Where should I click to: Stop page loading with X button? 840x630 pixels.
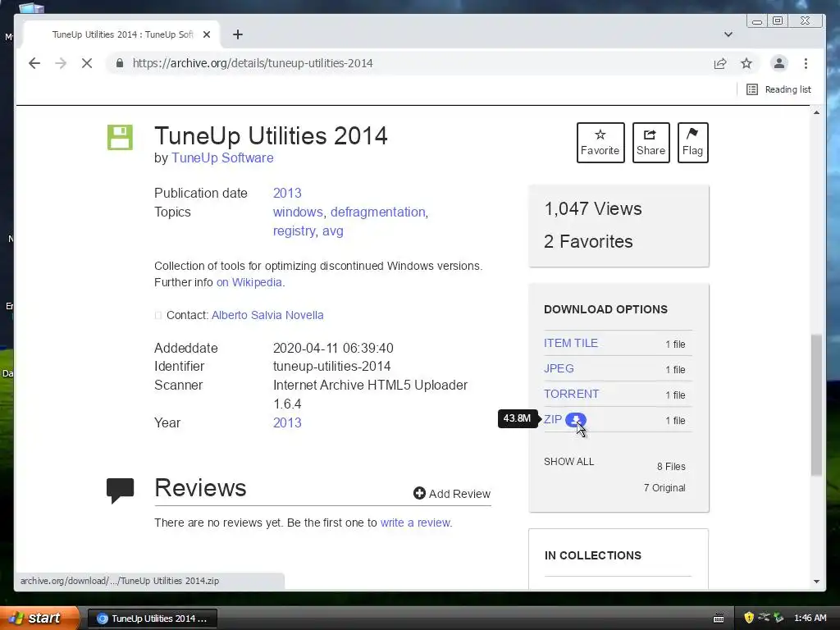pos(87,63)
